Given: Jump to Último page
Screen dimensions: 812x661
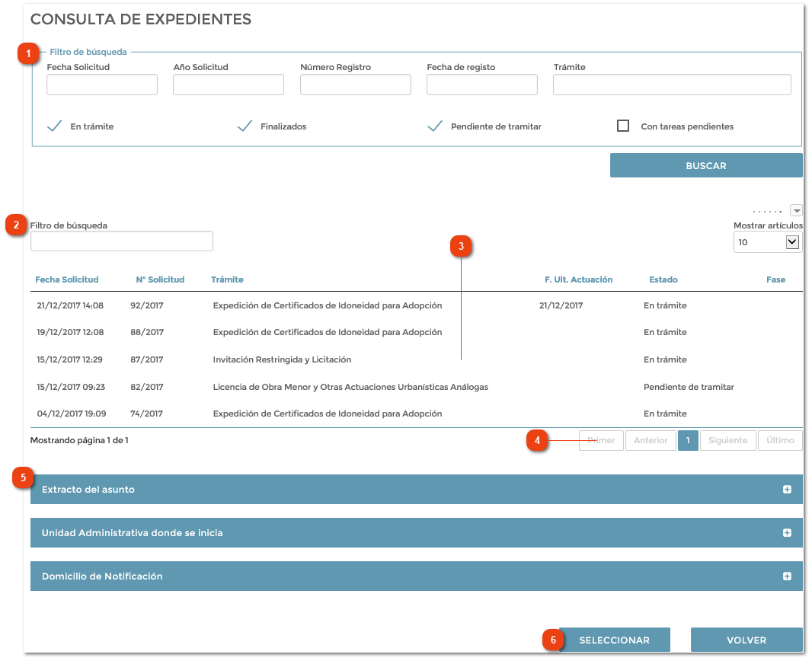Looking at the screenshot, I should point(779,440).
